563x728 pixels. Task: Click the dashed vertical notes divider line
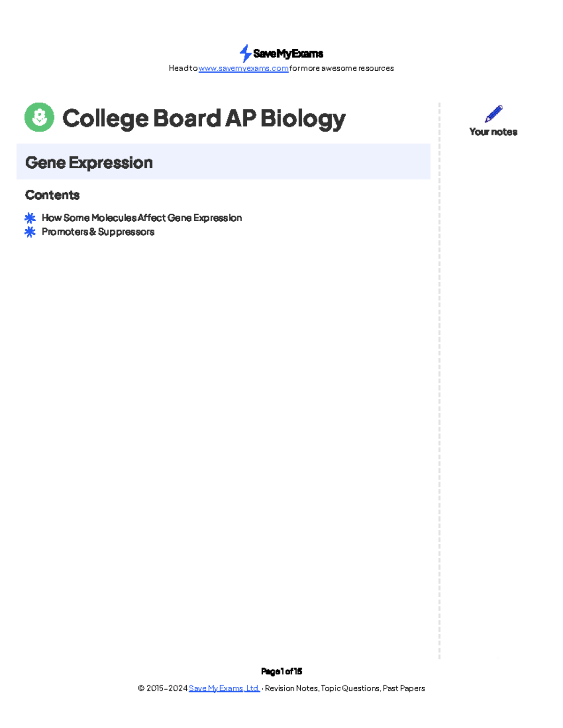[x=439, y=375]
